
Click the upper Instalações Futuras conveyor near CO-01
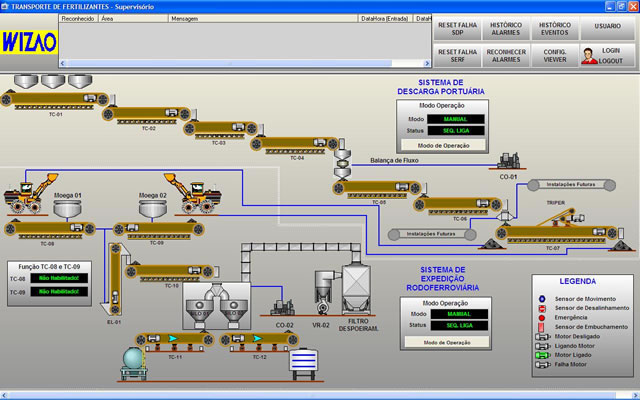[x=571, y=185]
